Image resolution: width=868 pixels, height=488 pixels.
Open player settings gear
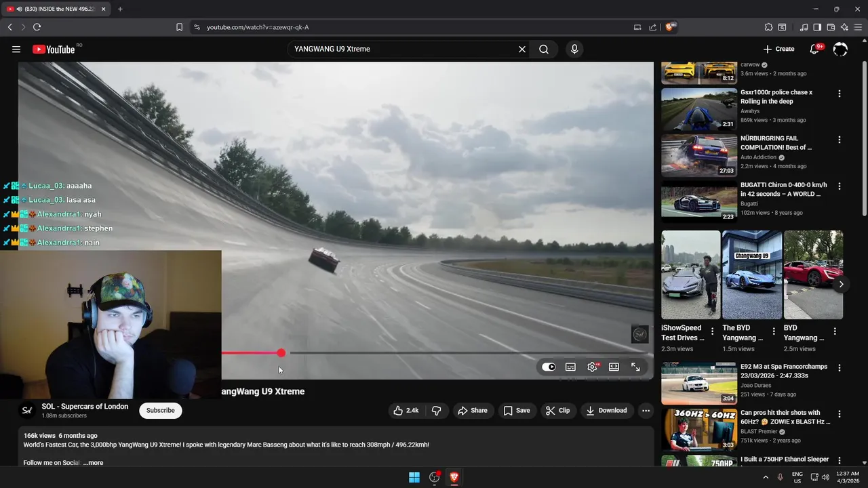click(x=593, y=367)
